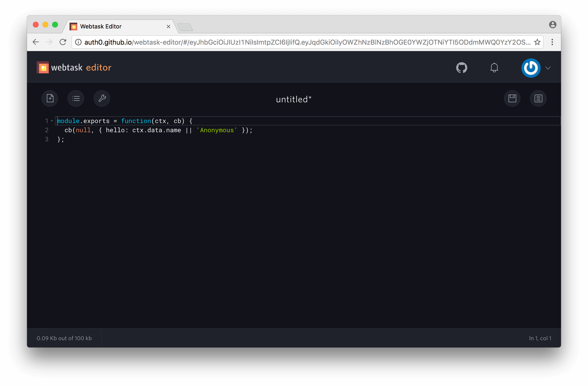Expand the account dropdown chevron

coord(548,68)
